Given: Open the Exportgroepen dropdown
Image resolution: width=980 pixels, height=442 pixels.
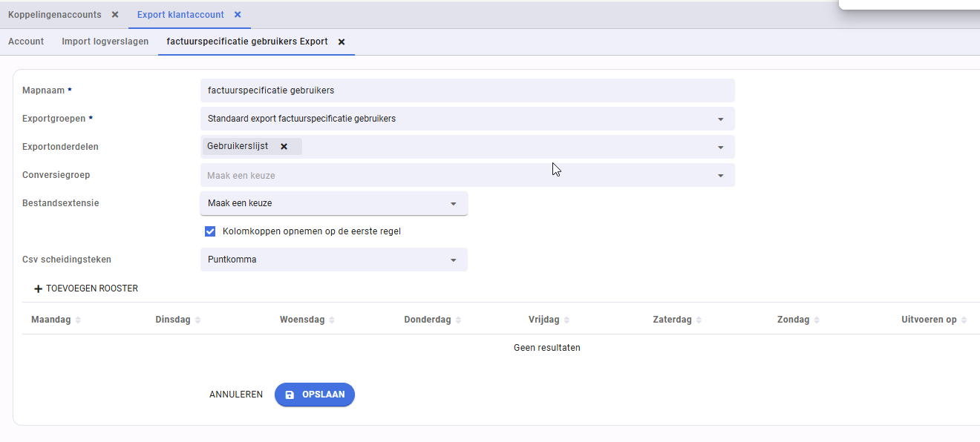Looking at the screenshot, I should click(x=720, y=119).
